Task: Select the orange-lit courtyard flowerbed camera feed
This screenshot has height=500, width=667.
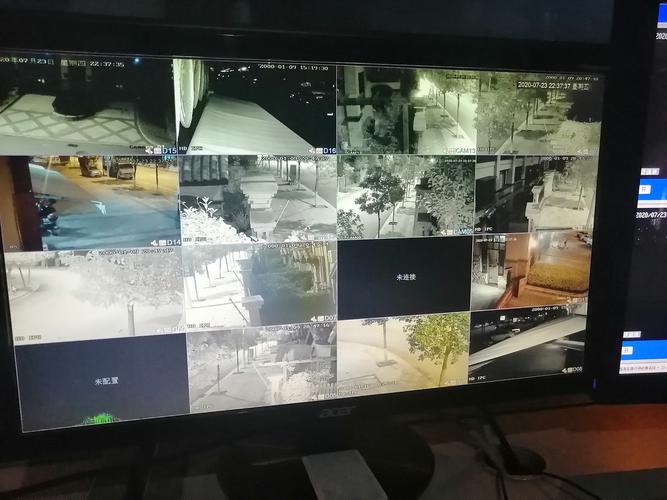Action: tap(531, 271)
